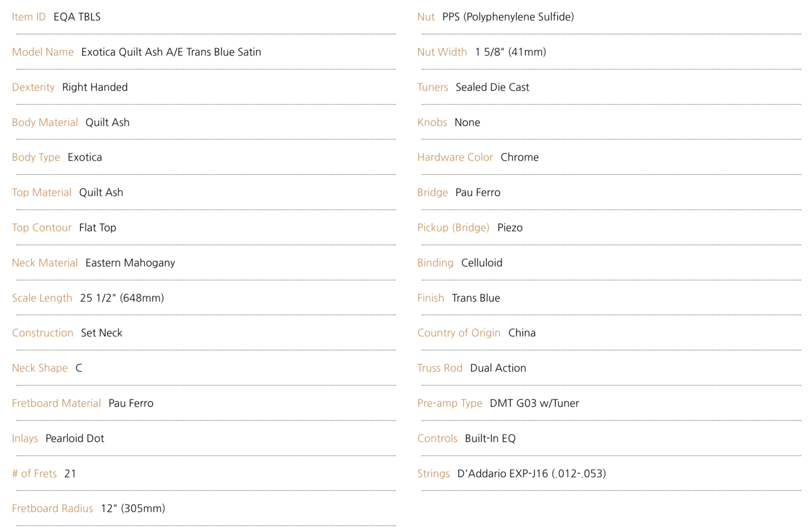Select the Piezo pickup value

tap(510, 228)
